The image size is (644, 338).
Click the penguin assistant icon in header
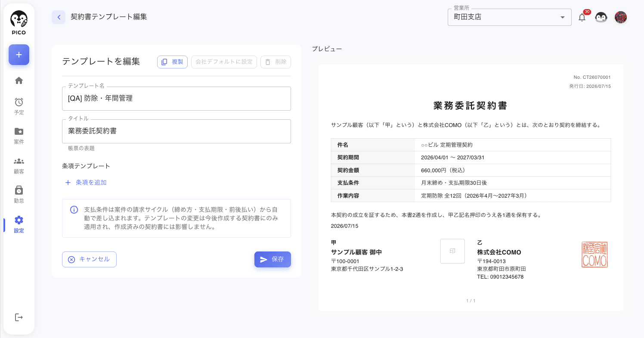point(601,17)
